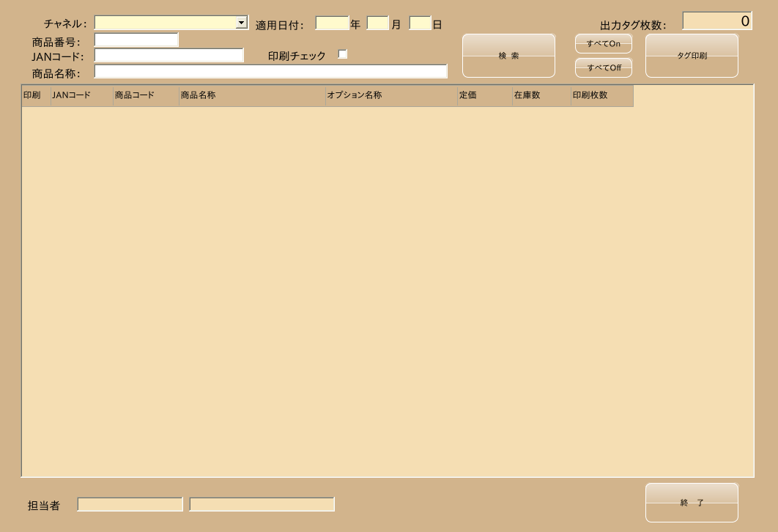Click the JANコード column header
The height and width of the screenshot is (532, 778).
pyautogui.click(x=82, y=96)
